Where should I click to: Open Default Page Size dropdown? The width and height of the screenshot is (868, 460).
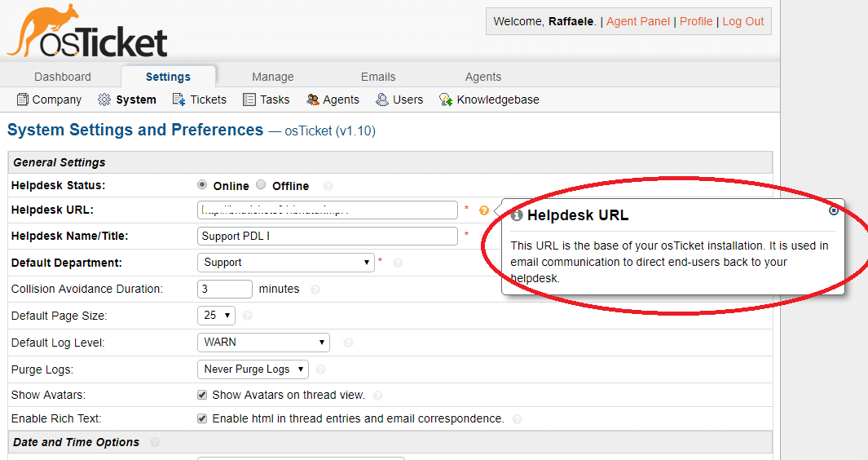pos(217,316)
